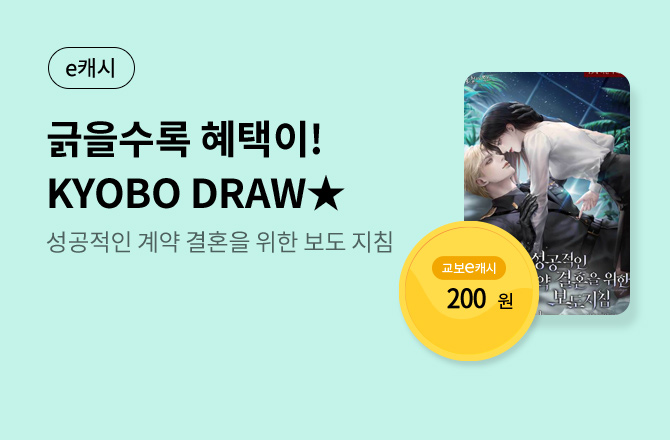Open the 성공적인 계약 결혼을 위한 보도 지침 subtitle
Image resolution: width=670 pixels, height=440 pixels.
(219, 241)
